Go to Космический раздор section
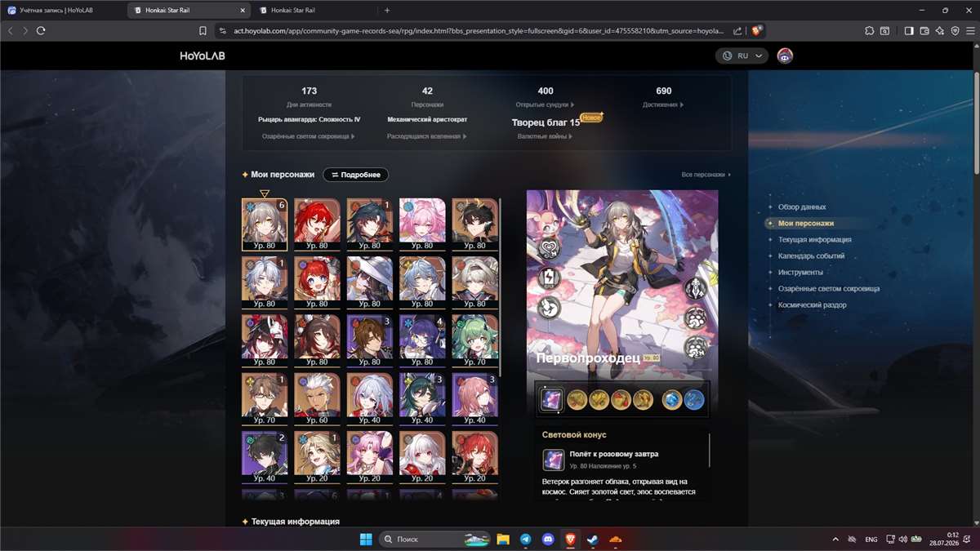 (812, 305)
